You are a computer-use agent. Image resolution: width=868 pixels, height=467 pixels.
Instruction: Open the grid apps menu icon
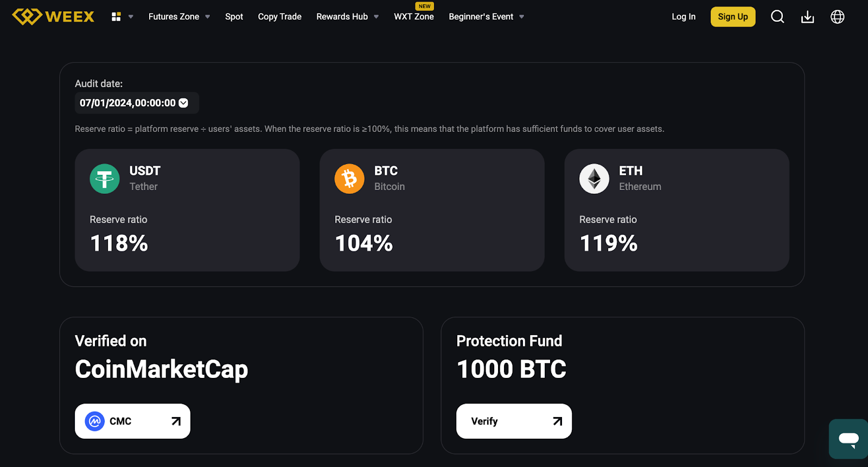coord(116,17)
